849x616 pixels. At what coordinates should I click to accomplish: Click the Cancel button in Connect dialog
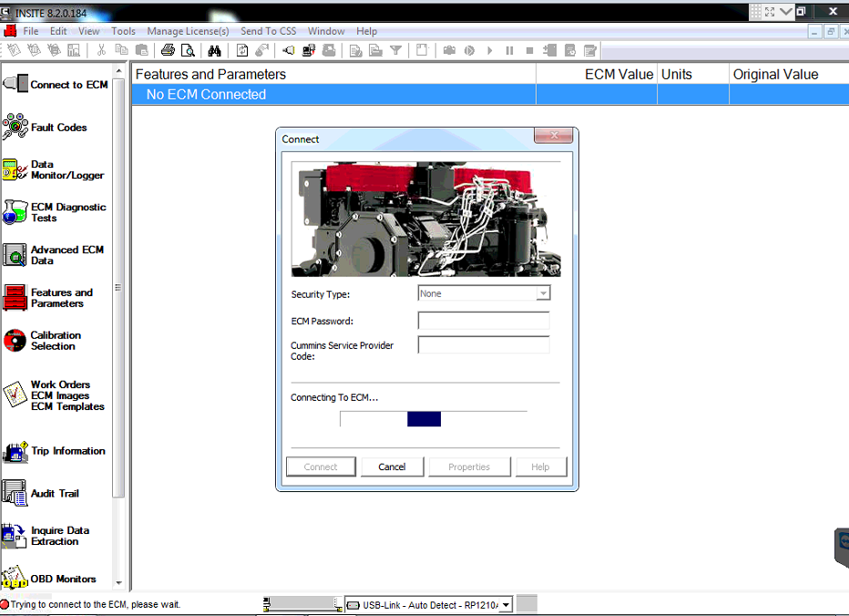[x=392, y=467]
